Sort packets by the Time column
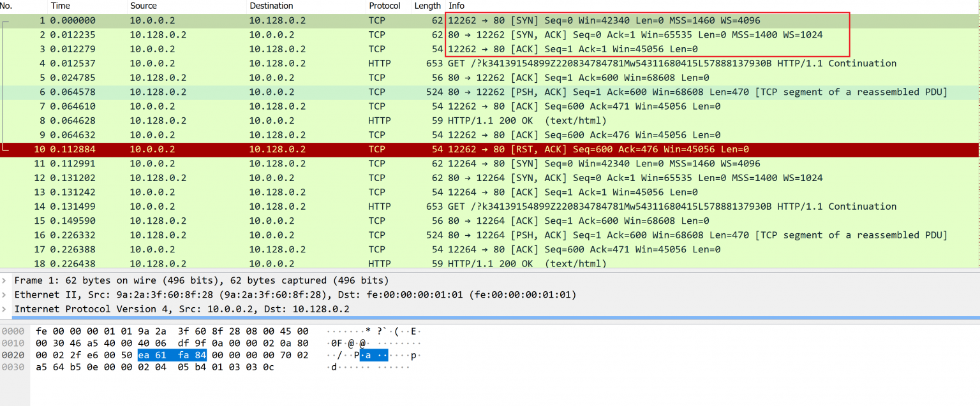 [61, 6]
